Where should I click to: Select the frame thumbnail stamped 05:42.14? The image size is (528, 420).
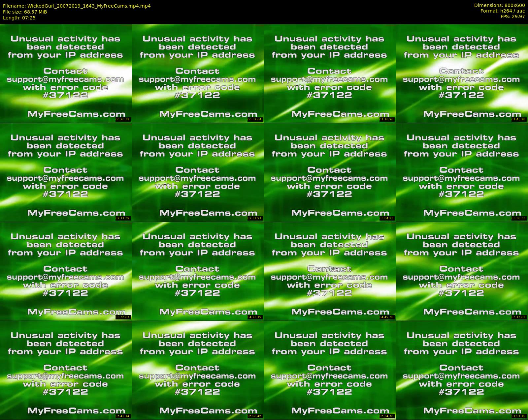point(66,370)
